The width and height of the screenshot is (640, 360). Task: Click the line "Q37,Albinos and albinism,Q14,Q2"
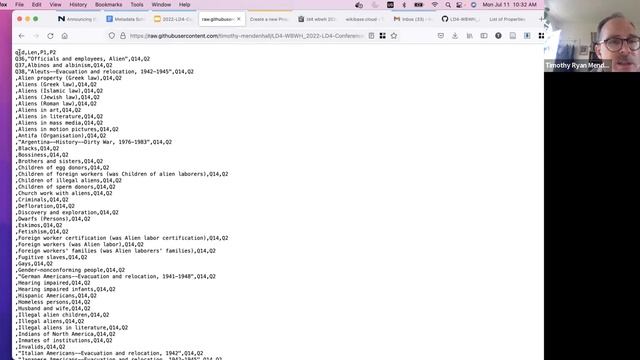tap(64, 65)
